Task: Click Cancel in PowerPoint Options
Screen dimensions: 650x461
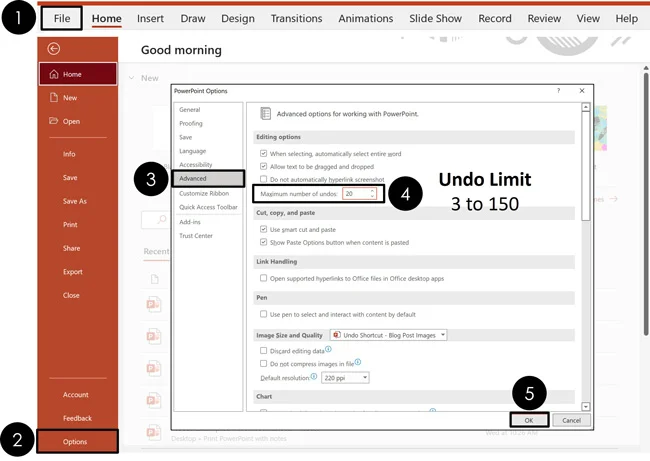Action: [x=571, y=420]
